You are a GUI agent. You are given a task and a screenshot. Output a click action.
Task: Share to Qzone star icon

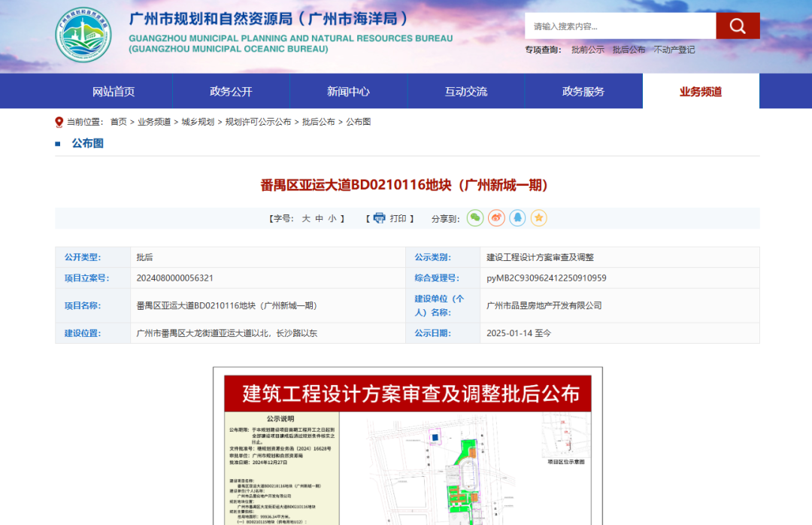pos(538,218)
